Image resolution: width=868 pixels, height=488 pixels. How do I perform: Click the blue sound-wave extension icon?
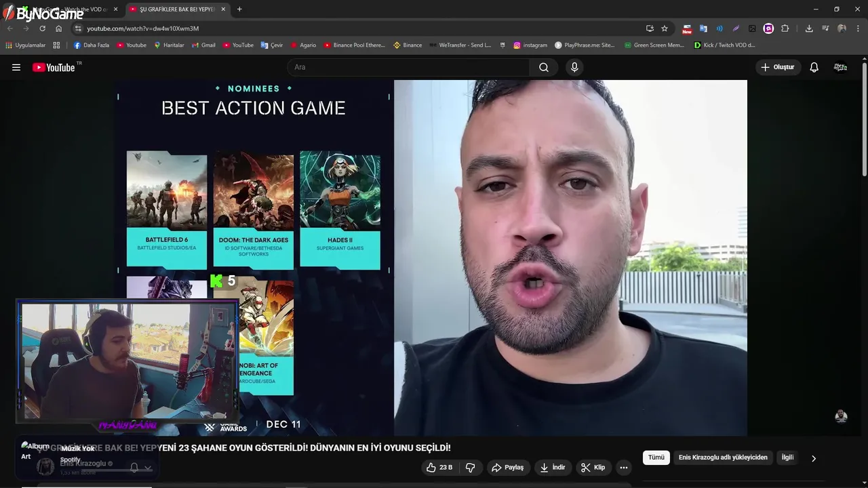pos(719,28)
